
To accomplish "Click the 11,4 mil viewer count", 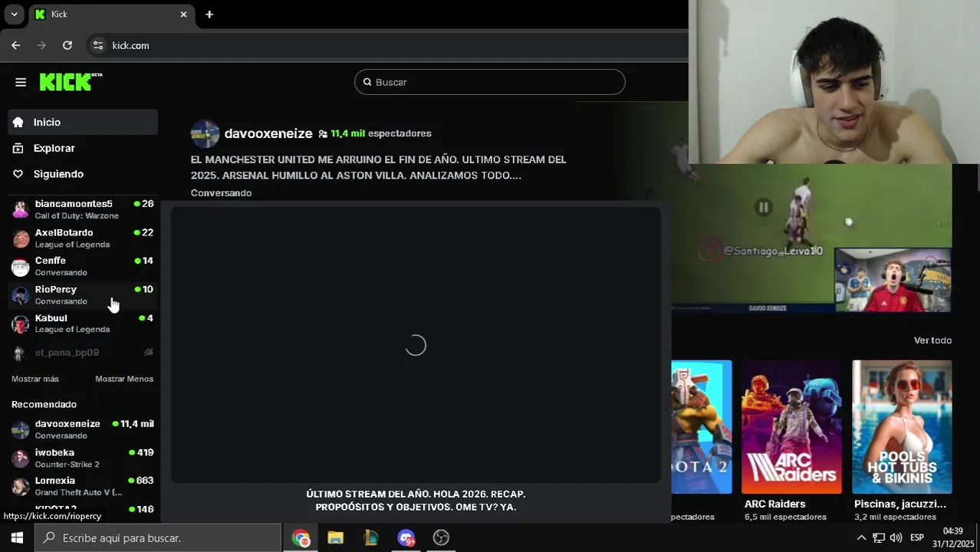I will [347, 133].
